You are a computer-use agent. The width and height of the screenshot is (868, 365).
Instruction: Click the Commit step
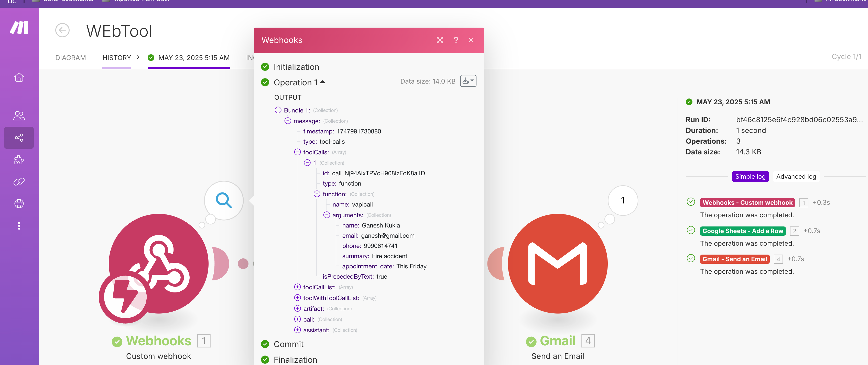pos(288,344)
